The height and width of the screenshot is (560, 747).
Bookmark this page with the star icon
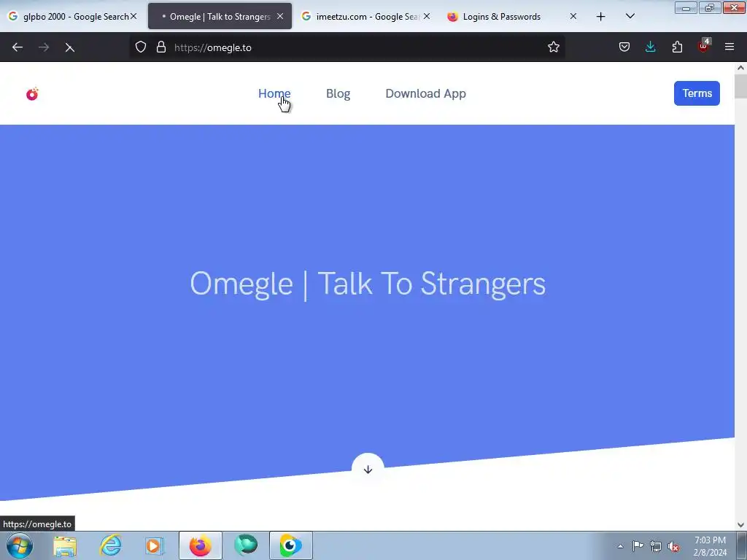pos(553,47)
